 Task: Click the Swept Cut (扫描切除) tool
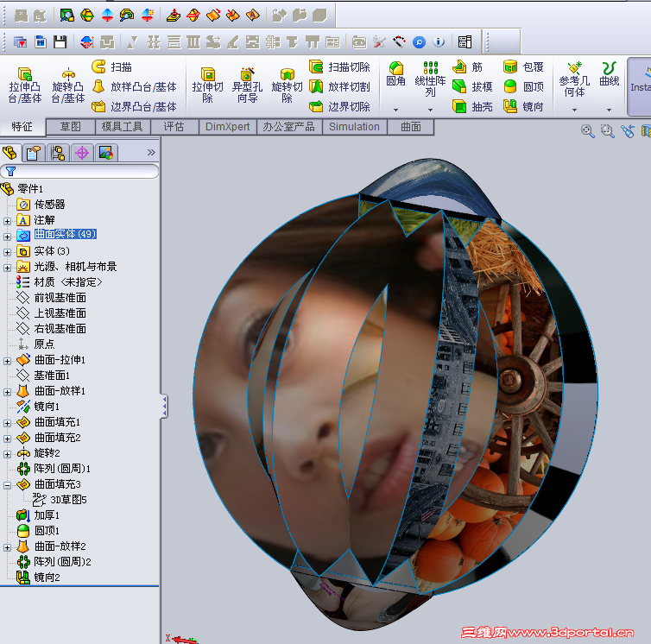(x=339, y=66)
